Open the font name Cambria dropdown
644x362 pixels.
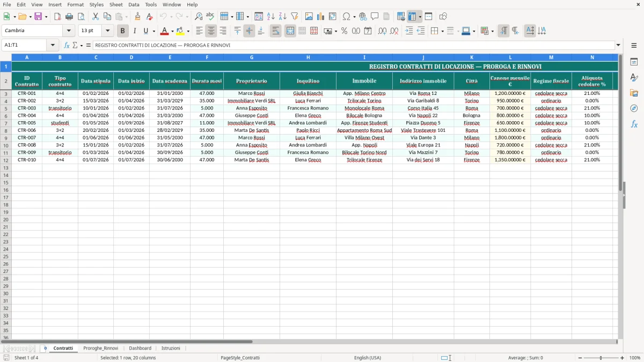pos(69,31)
